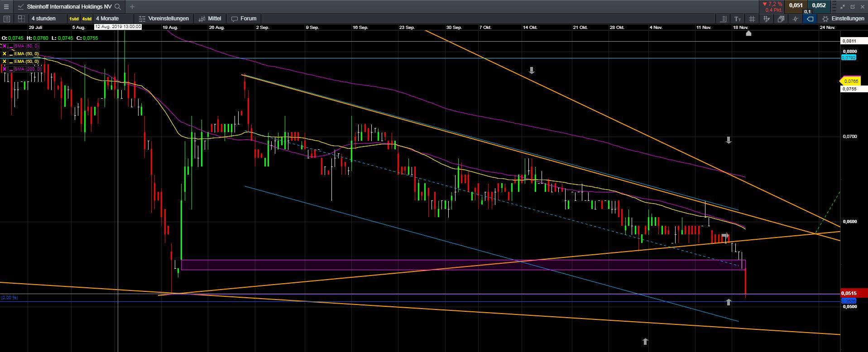Click the cyan 0,0792 price axis label
Screen dimensions: 868x352
(849, 58)
